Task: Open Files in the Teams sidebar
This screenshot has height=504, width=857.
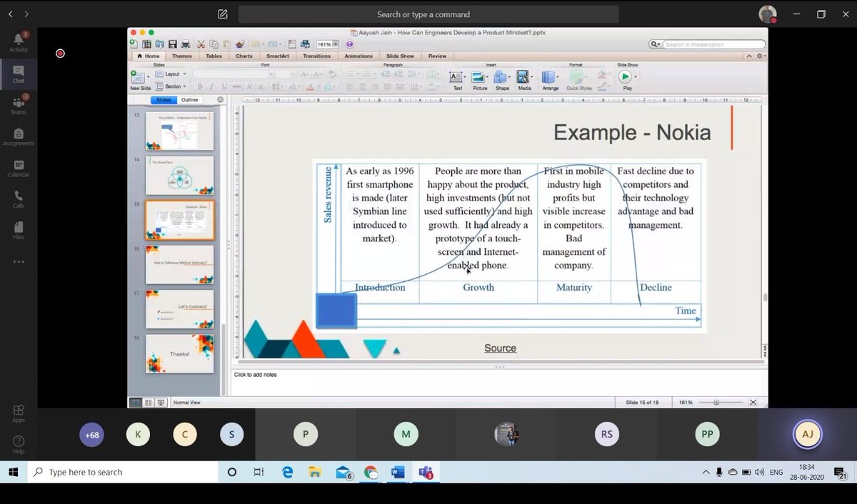Action: tap(19, 230)
